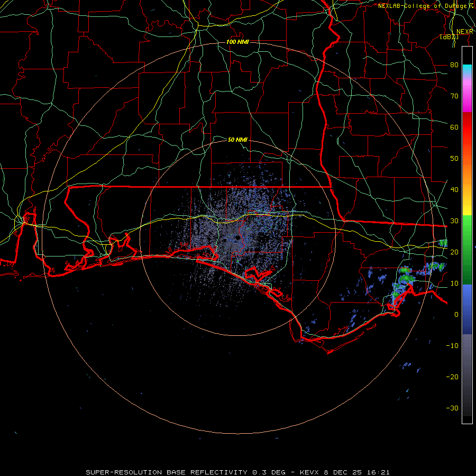Click the [dBZ] units label
Image resolution: width=476 pixels, height=476 pixels.
click(x=449, y=37)
